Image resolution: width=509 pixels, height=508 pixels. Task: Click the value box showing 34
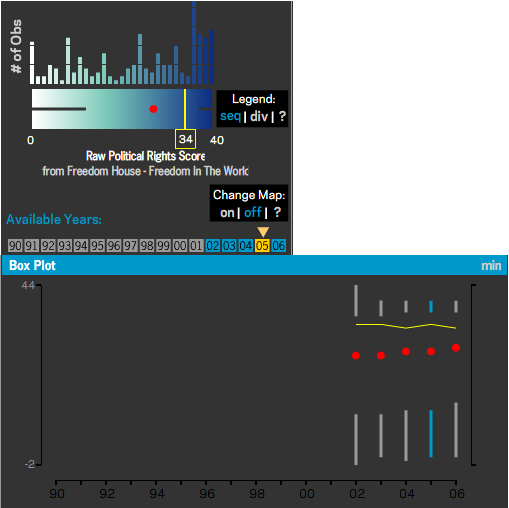(185, 139)
